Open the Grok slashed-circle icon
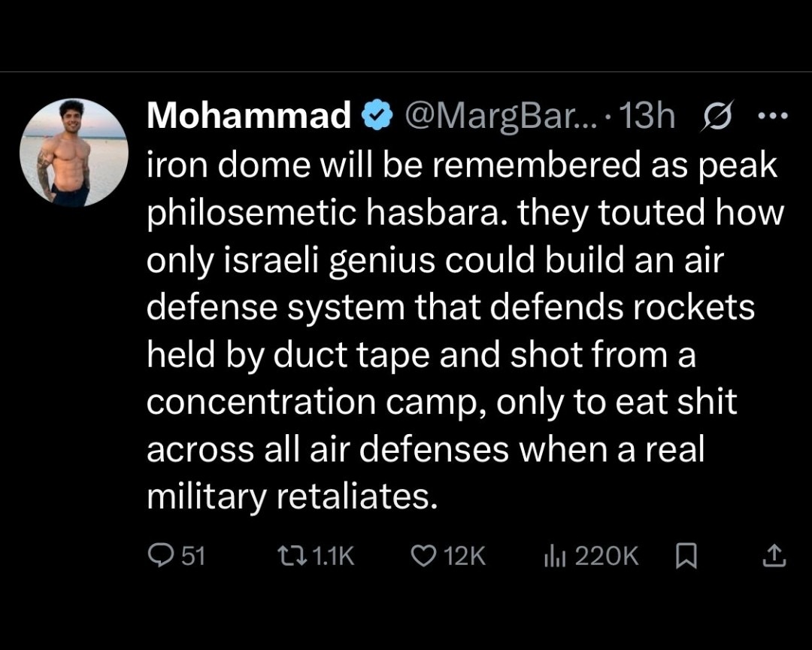 click(x=717, y=116)
